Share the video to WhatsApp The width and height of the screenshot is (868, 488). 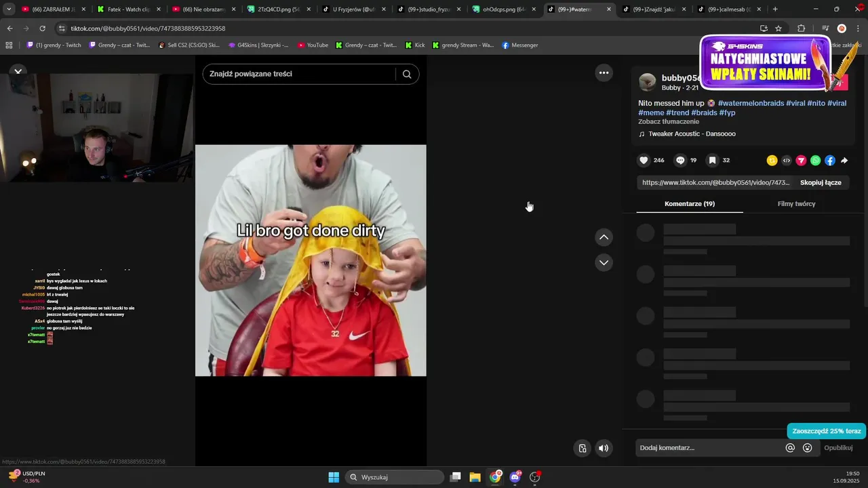(816, 161)
